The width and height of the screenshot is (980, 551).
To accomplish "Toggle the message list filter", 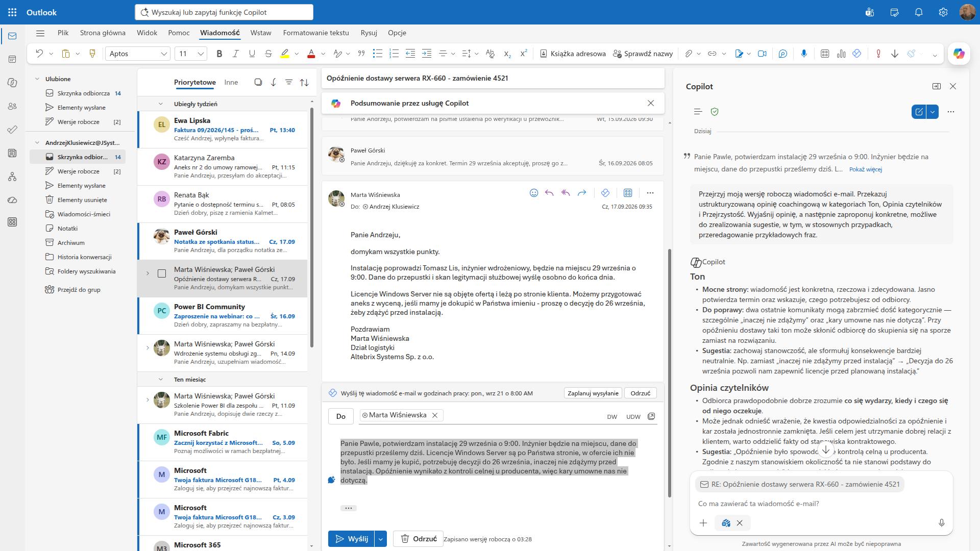I will coord(289,82).
